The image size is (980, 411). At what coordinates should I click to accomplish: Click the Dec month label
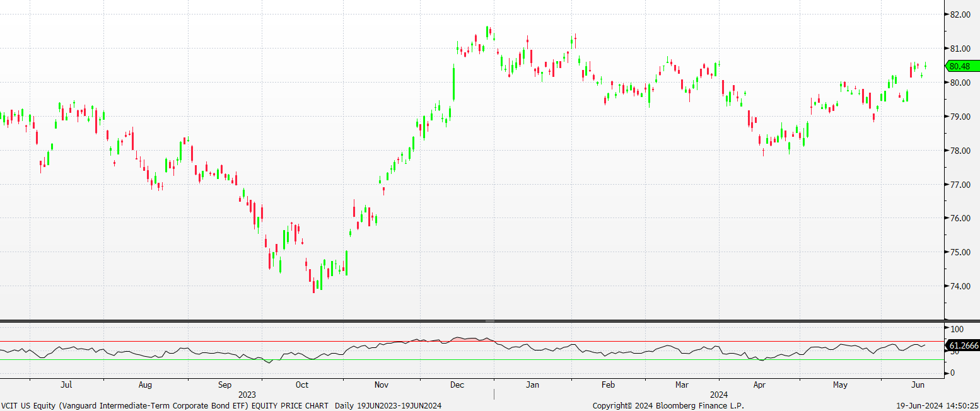point(457,384)
